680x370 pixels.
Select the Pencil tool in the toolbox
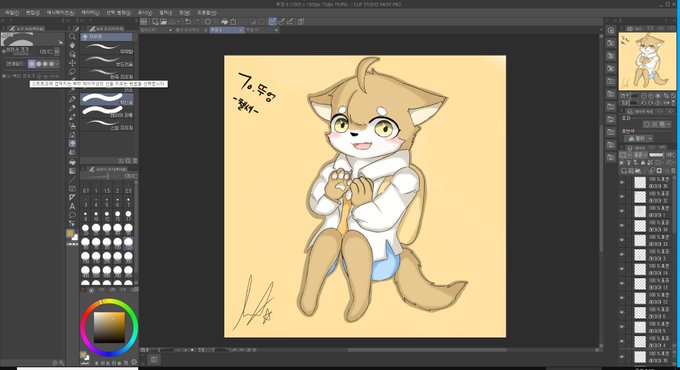point(72,108)
